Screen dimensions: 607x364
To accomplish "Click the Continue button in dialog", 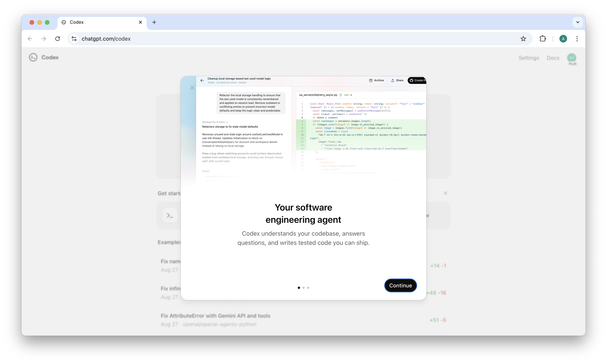I will click(400, 285).
